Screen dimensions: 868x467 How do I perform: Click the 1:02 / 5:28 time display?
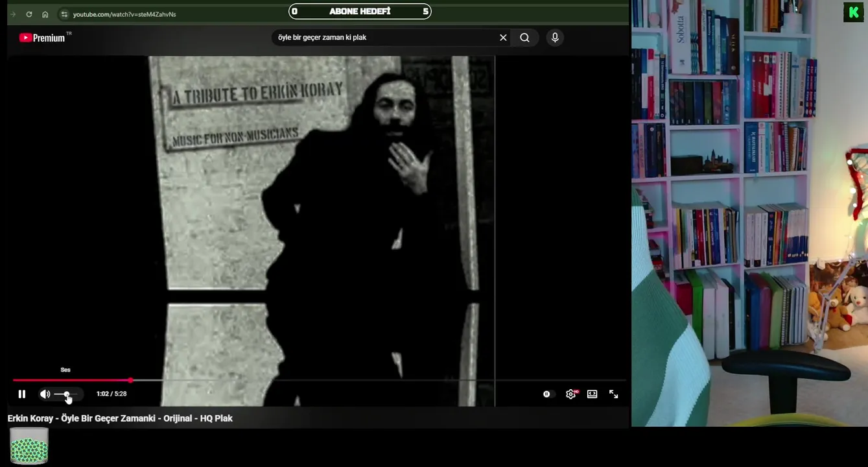pos(111,394)
